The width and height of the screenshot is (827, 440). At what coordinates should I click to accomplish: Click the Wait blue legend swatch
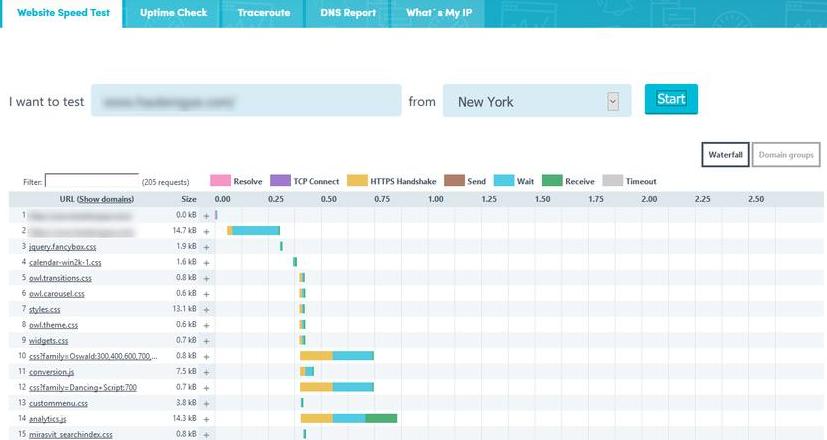[x=504, y=180]
